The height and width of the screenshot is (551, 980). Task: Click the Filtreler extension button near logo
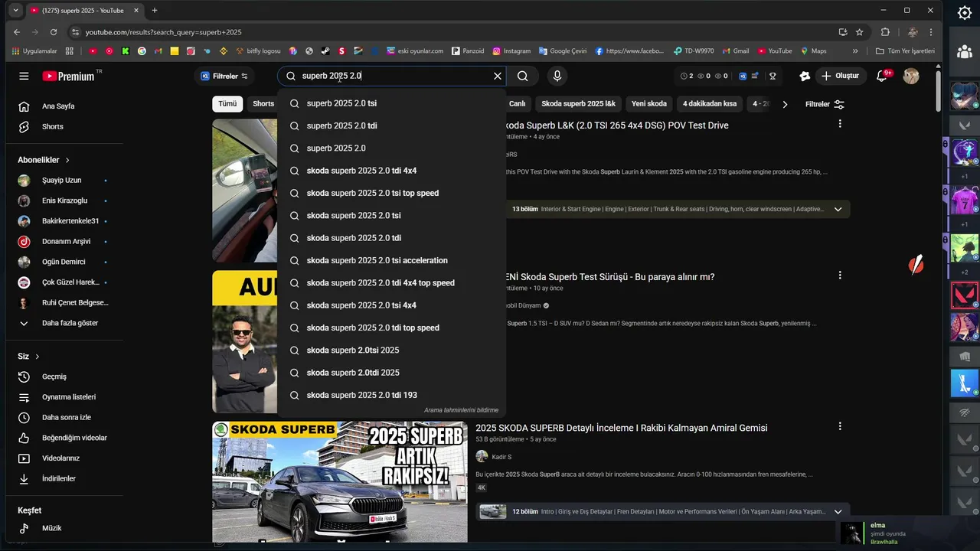point(224,76)
